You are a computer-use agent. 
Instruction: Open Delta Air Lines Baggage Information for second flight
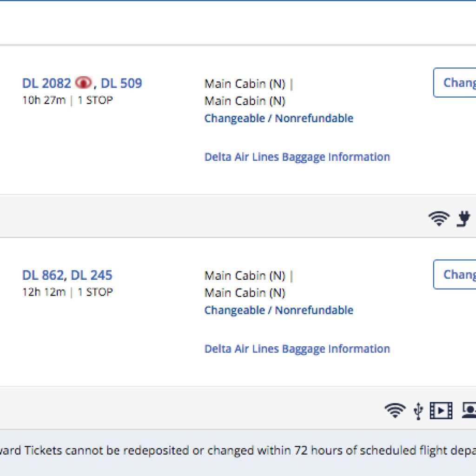pos(297,349)
